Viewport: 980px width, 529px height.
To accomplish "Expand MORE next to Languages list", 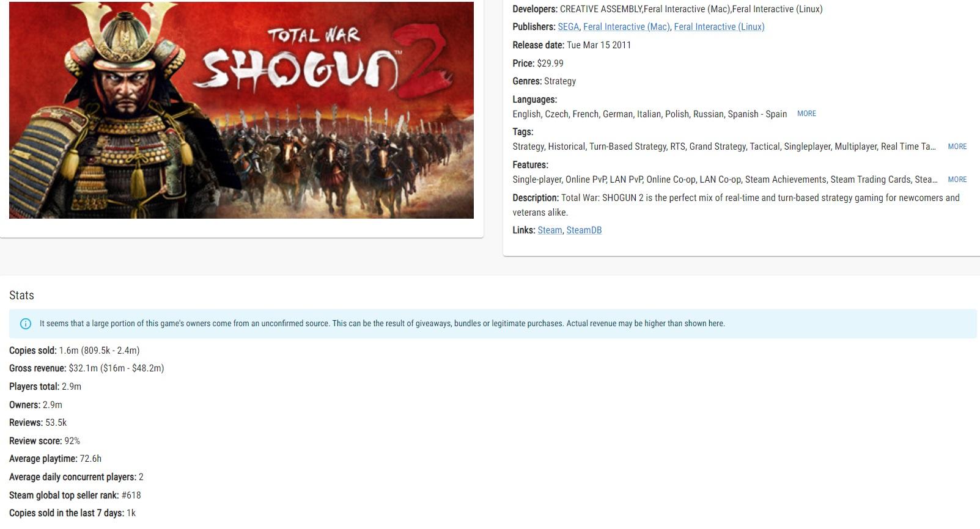I will pyautogui.click(x=806, y=114).
